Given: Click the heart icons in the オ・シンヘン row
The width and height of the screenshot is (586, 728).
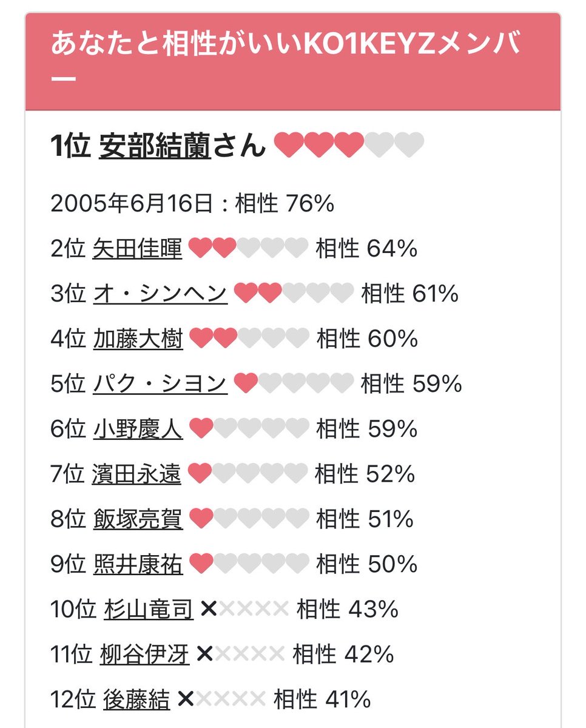Looking at the screenshot, I should (294, 294).
